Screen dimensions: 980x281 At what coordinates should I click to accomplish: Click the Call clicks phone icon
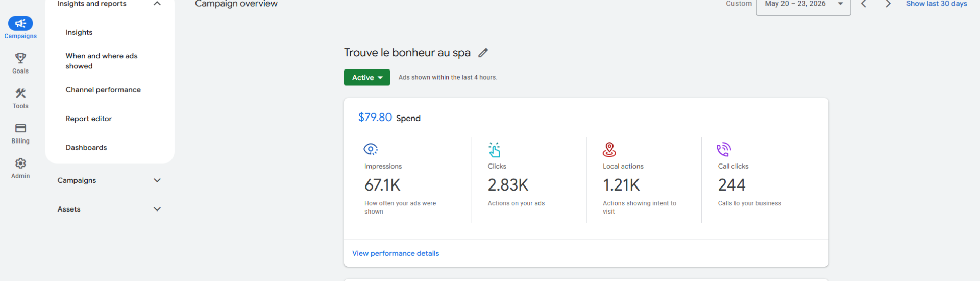tap(724, 150)
